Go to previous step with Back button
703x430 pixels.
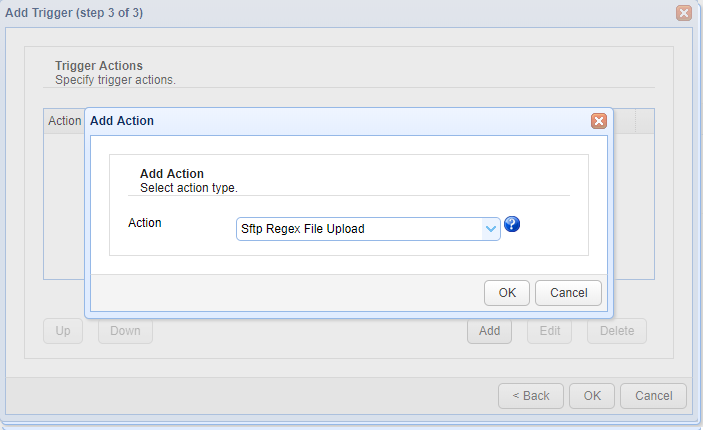coord(531,395)
